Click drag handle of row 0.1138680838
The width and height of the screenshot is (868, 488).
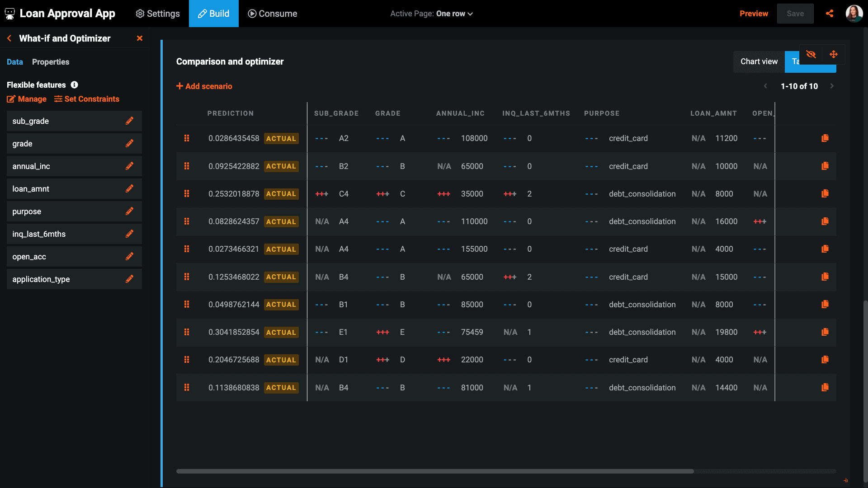pyautogui.click(x=187, y=387)
